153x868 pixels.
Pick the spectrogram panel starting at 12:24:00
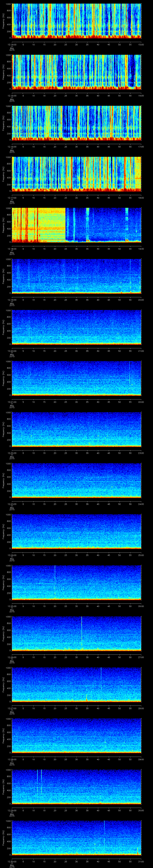point(77,531)
